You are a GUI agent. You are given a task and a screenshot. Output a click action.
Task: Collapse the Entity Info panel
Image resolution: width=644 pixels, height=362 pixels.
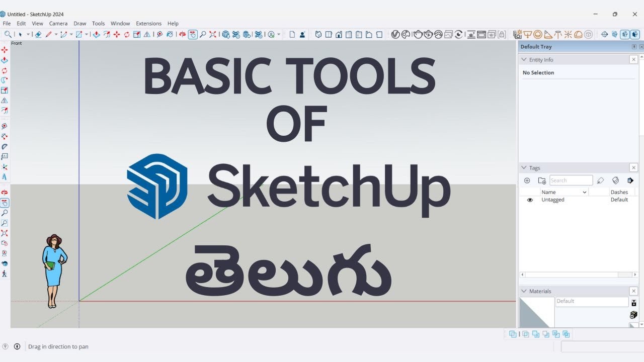[x=524, y=59]
